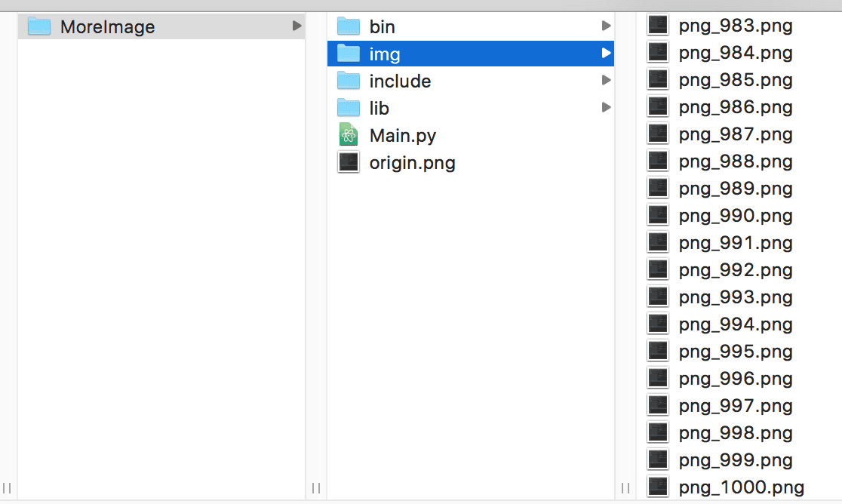Click the lib folder's arrow
This screenshot has height=504, width=842.
point(606,108)
